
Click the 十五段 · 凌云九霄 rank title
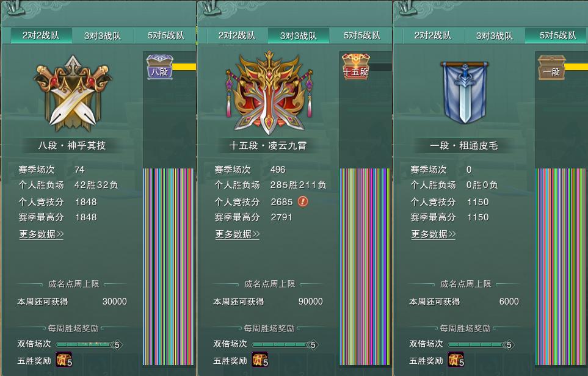pyautogui.click(x=268, y=145)
